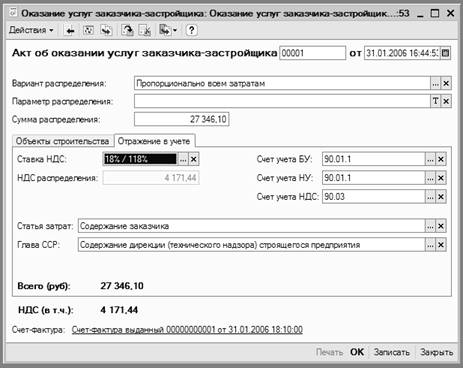Clear the Глава ССР field

click(x=441, y=245)
